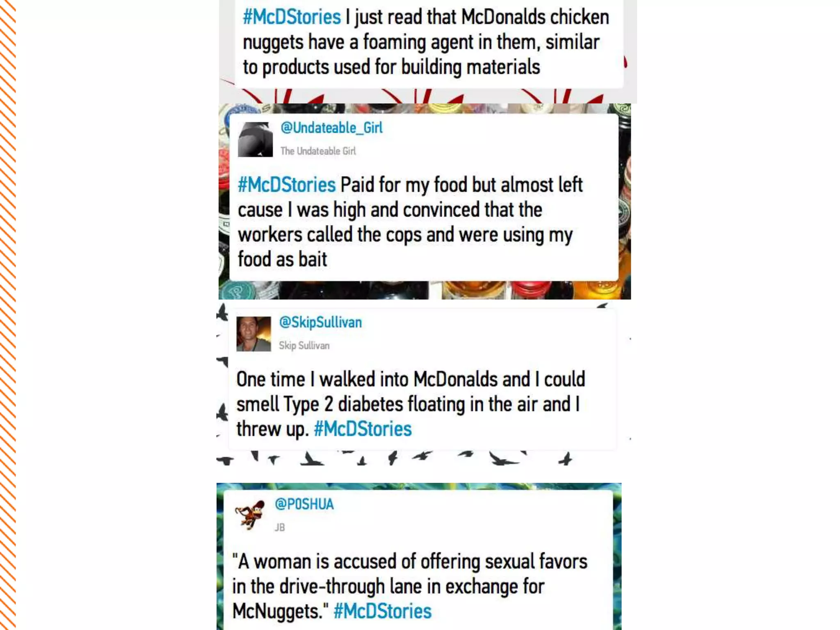The image size is (840, 630).
Task: Select #McDStories hashtag after 'threw up.'
Action: click(363, 429)
